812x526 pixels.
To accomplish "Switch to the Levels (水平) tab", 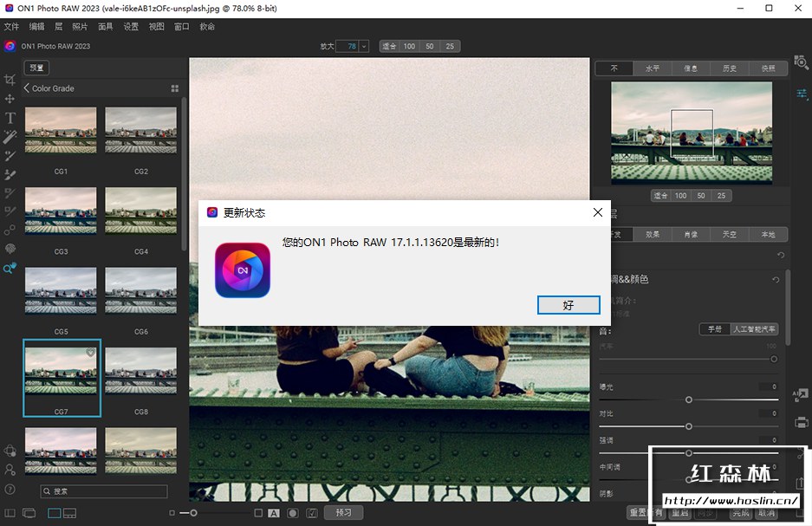I will point(653,68).
